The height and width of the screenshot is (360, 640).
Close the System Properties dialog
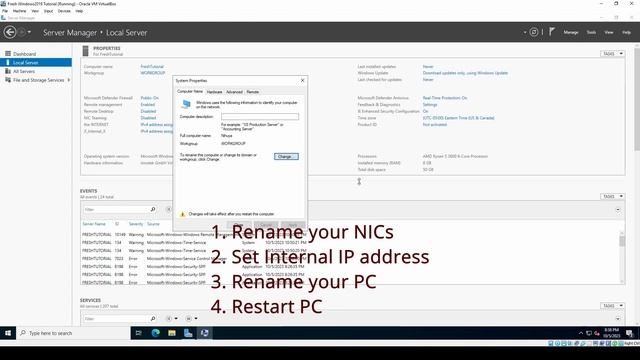click(x=302, y=80)
